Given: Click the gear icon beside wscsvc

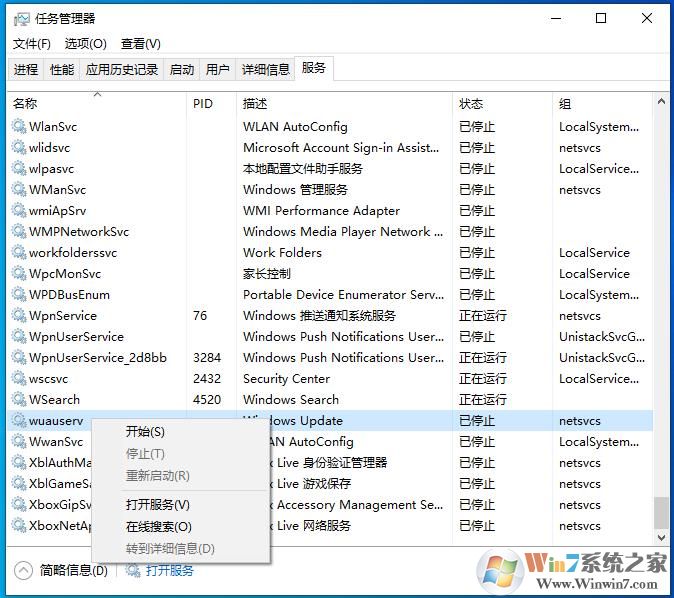Looking at the screenshot, I should point(18,379).
